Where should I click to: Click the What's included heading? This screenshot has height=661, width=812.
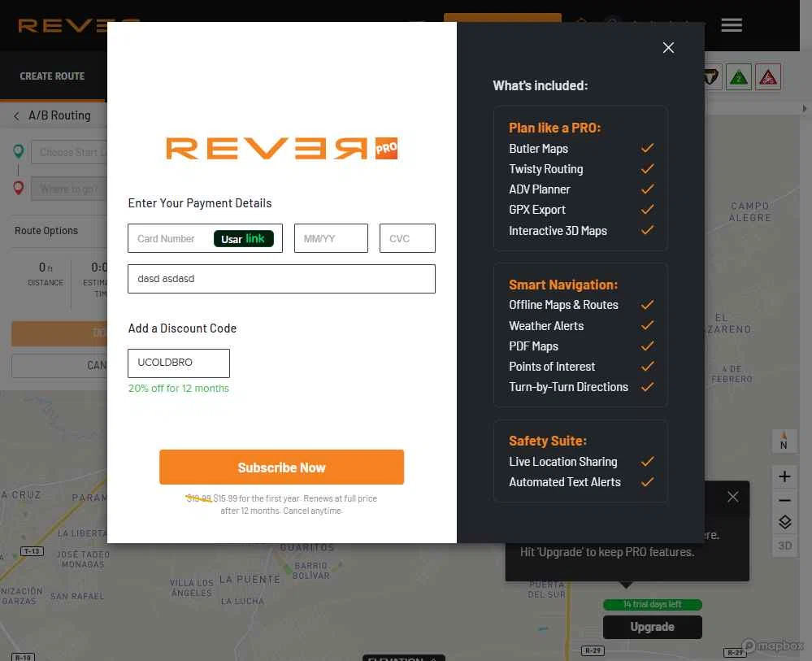(541, 85)
